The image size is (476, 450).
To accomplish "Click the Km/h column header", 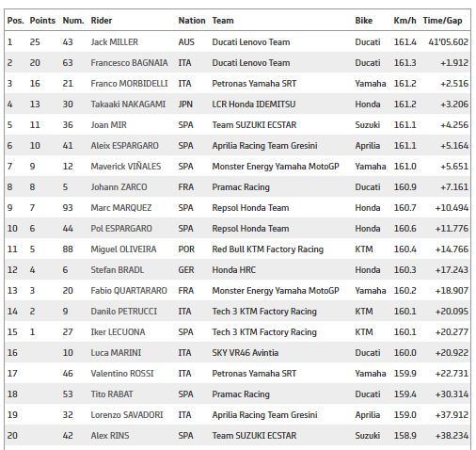I will click(405, 21).
